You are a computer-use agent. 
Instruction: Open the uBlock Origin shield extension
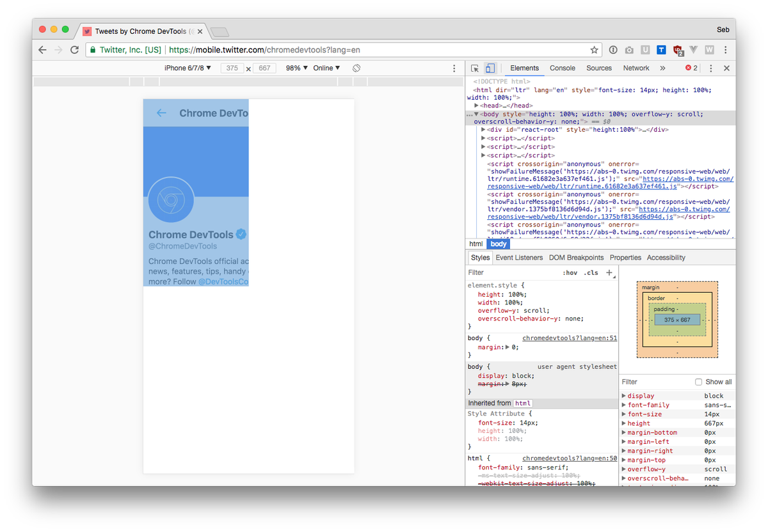678,51
